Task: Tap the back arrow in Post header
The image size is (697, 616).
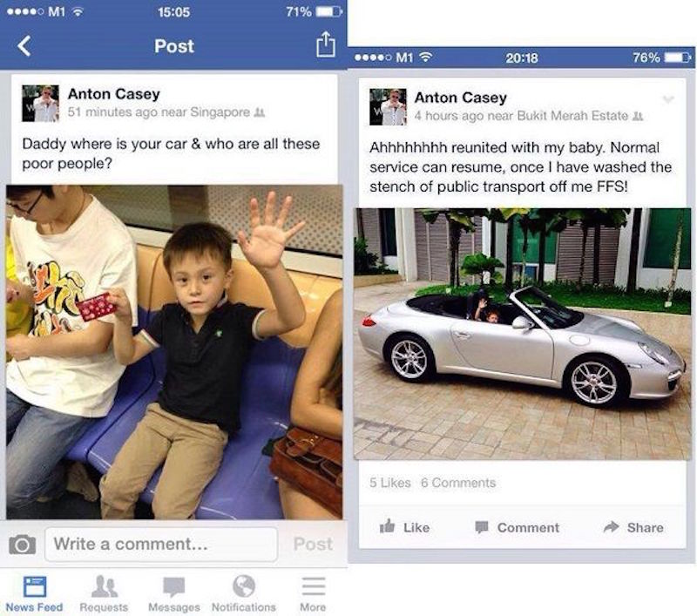Action: (24, 46)
